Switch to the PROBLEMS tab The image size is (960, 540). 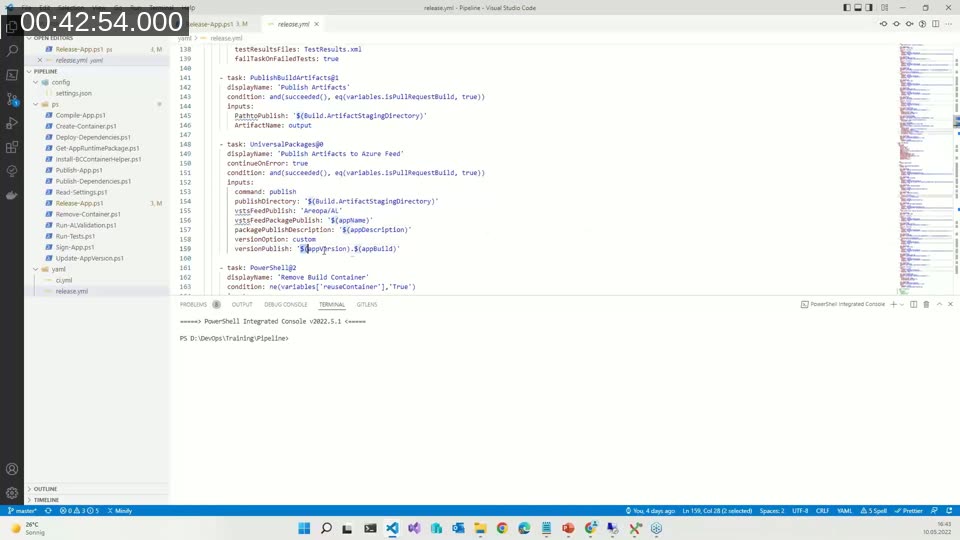(x=193, y=304)
